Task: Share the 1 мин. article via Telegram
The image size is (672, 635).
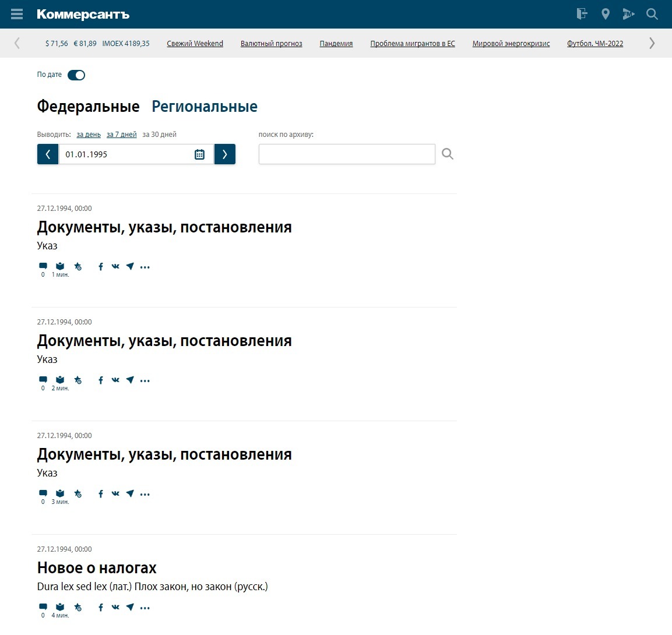Action: pyautogui.click(x=130, y=266)
